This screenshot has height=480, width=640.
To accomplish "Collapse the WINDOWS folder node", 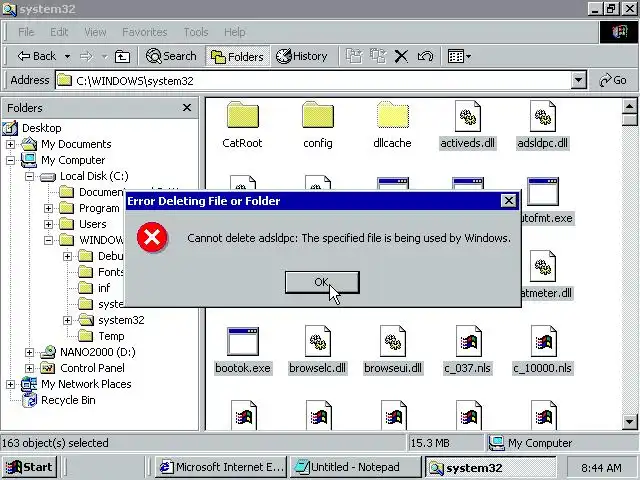I will [x=48, y=240].
